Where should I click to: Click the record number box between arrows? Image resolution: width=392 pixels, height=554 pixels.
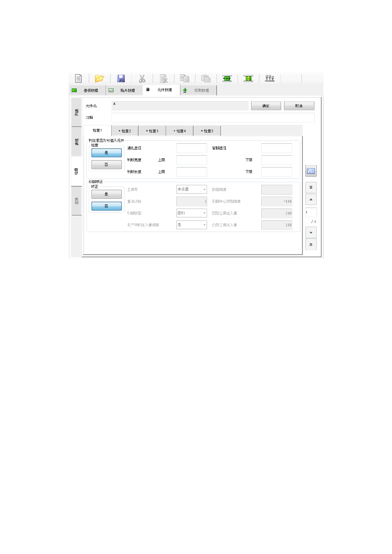point(311,212)
